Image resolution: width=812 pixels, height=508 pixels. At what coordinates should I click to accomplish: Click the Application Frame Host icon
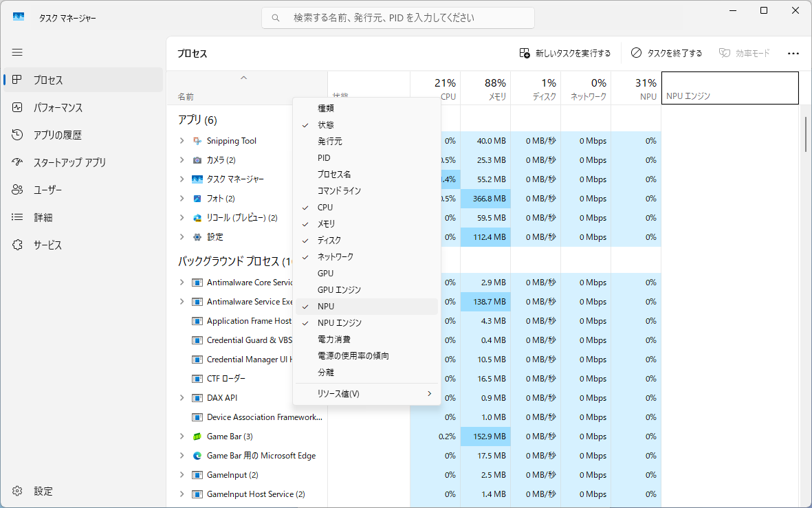click(197, 321)
